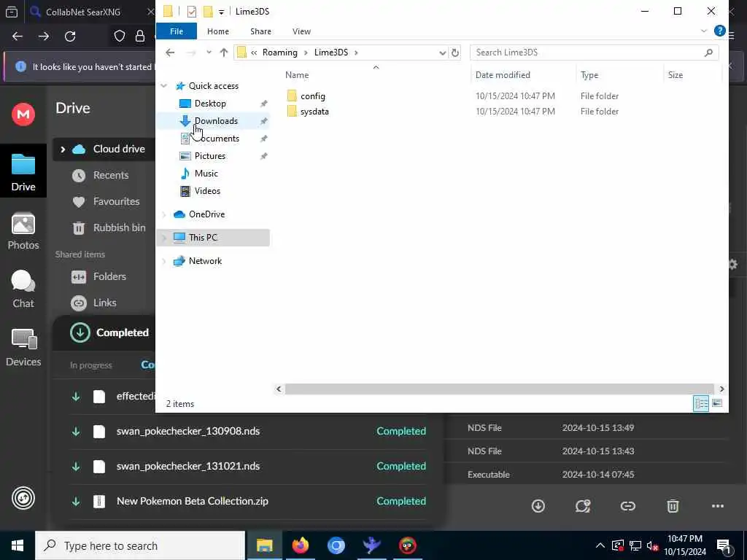Open MEGA Devices section
The height and width of the screenshot is (560, 747).
[23, 348]
